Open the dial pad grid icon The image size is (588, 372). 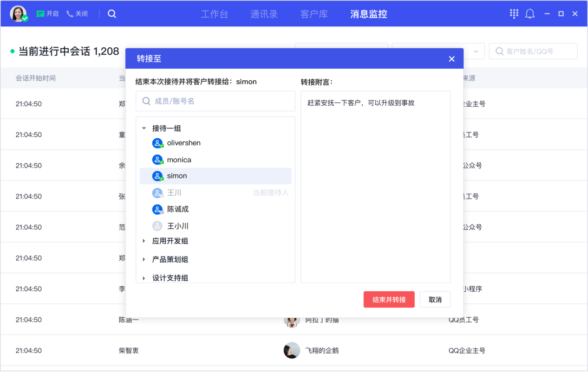(x=514, y=14)
